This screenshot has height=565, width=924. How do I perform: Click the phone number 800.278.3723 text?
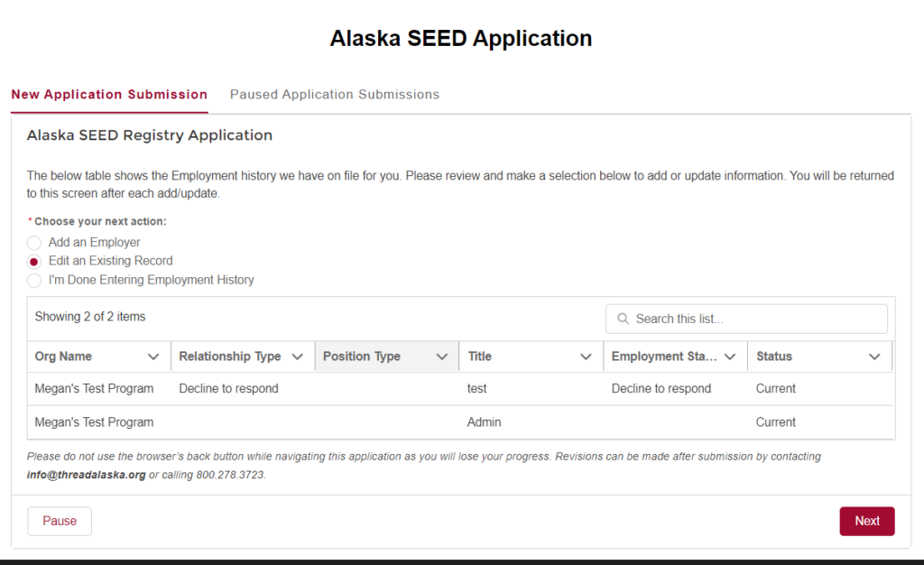[230, 475]
